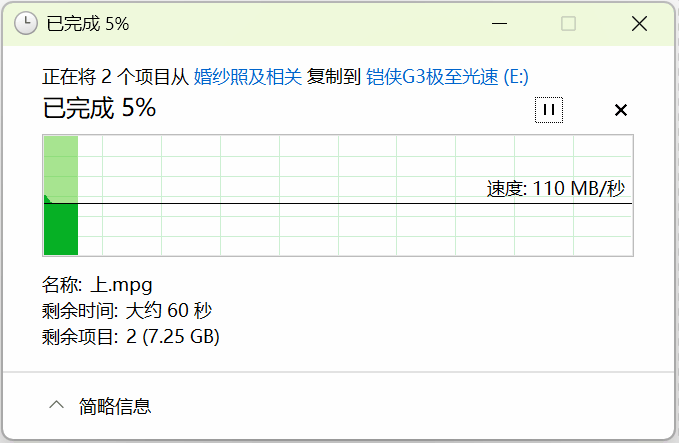Click the 简略信息 label
This screenshot has height=443, width=679.
point(116,406)
